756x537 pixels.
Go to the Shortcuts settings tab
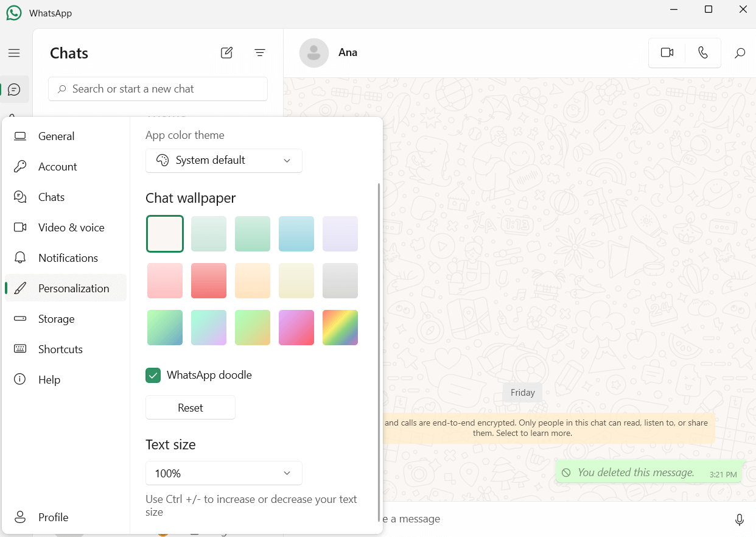tap(60, 349)
